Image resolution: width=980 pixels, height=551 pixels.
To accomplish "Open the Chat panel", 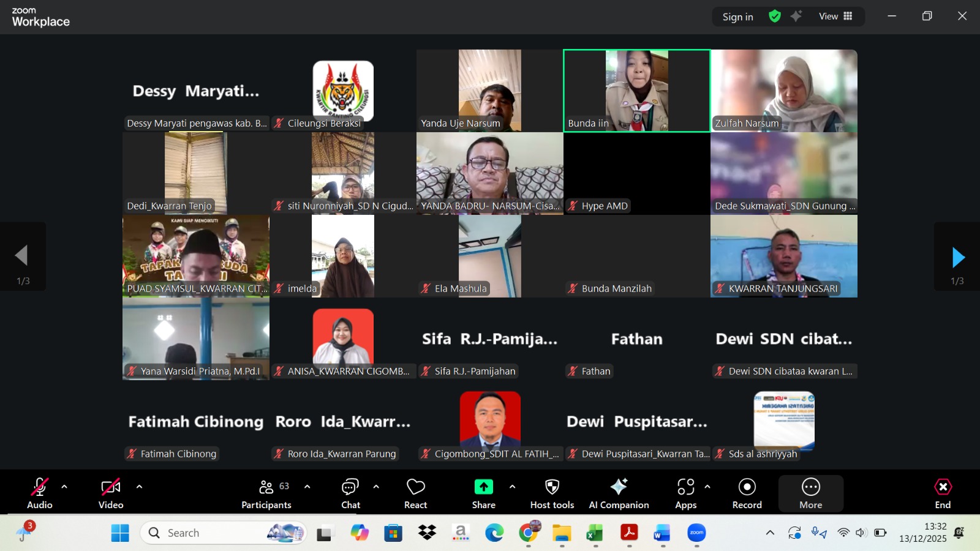I will (350, 493).
